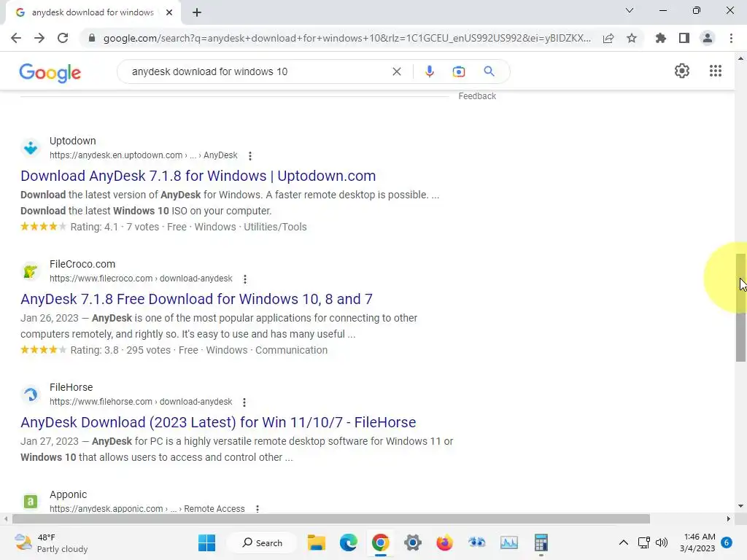
Task: Open the notification badge showing 6
Action: pyautogui.click(x=727, y=542)
